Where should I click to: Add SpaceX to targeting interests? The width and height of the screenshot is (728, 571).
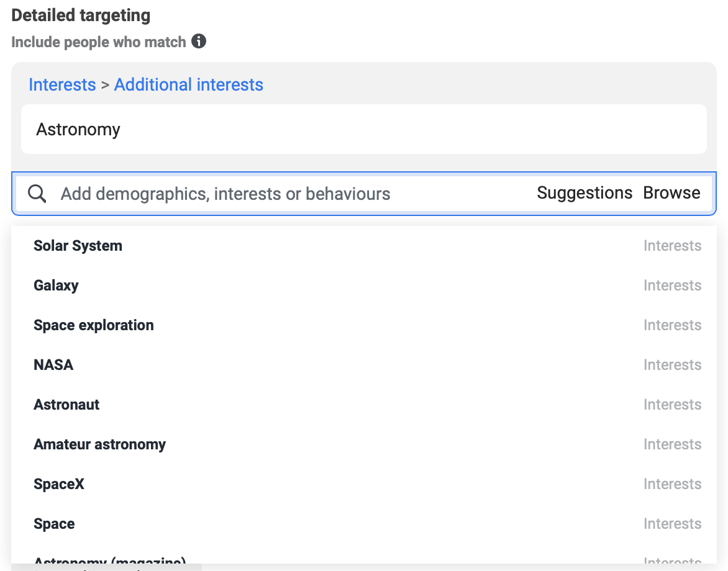tap(59, 484)
